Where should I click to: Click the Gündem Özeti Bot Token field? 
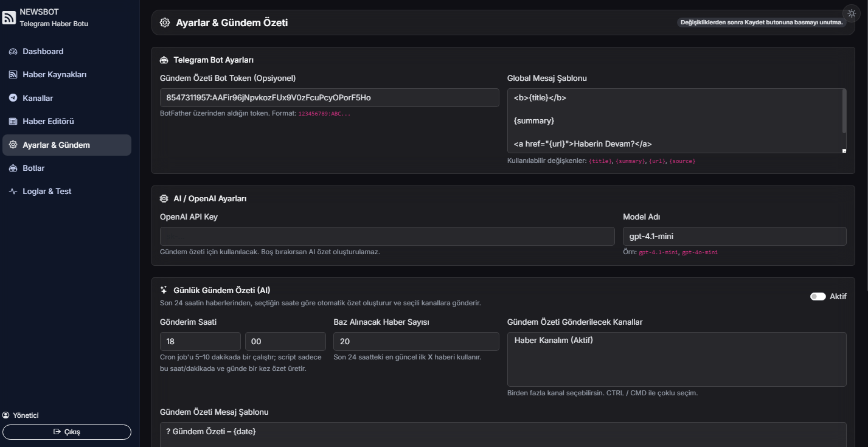(x=329, y=98)
